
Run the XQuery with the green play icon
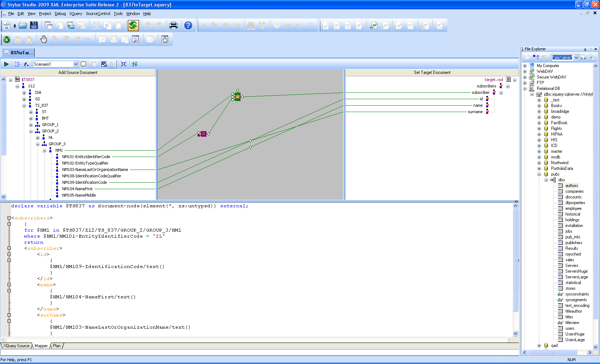click(6, 64)
